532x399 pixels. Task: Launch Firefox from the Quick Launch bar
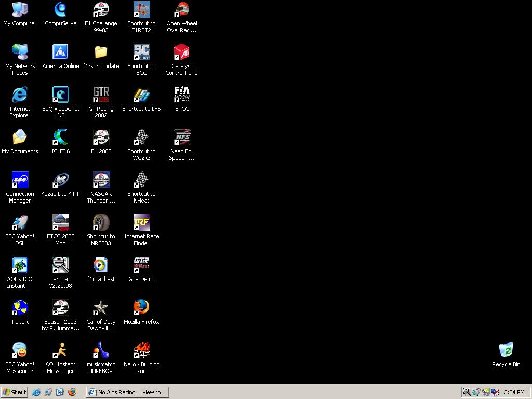click(x=72, y=392)
